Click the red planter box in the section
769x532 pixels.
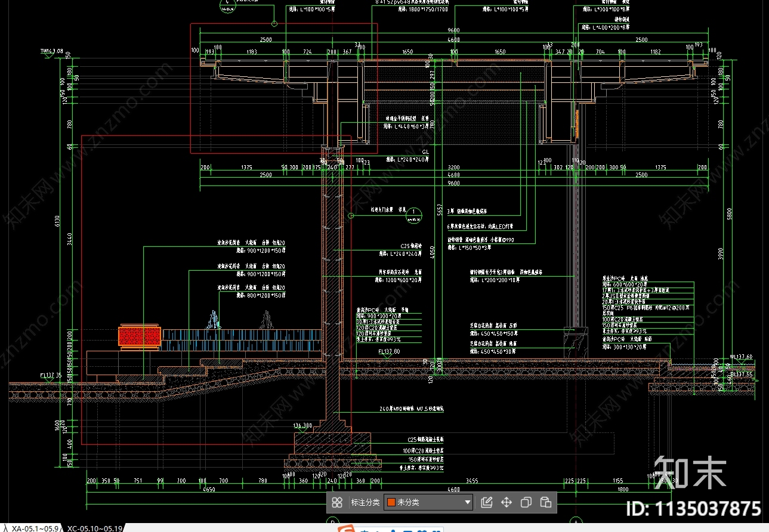click(x=140, y=336)
